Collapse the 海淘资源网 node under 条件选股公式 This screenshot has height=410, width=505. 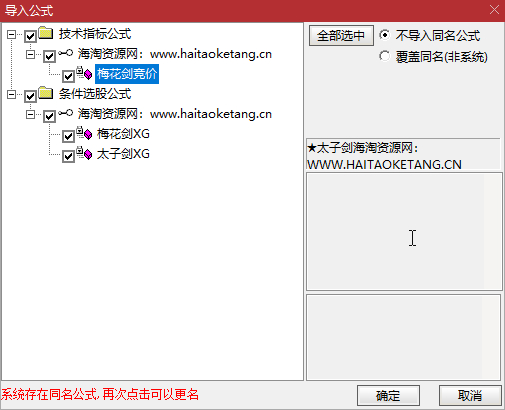30,114
